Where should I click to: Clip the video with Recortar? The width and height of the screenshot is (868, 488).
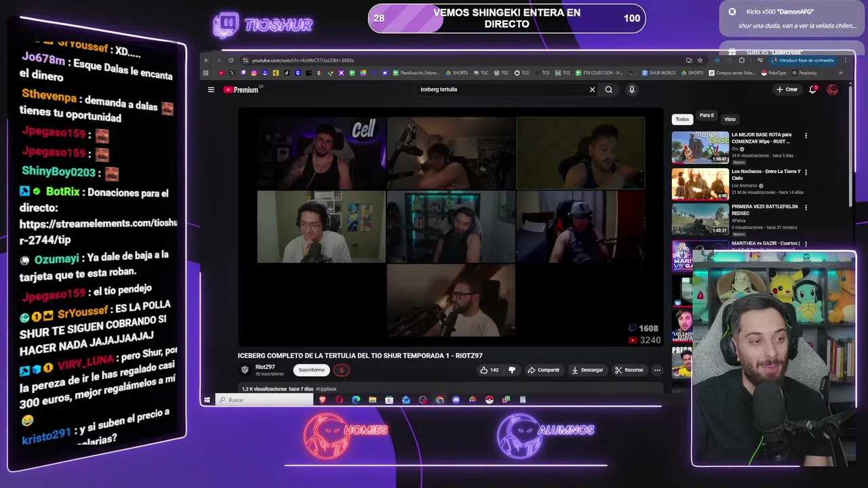pos(629,370)
